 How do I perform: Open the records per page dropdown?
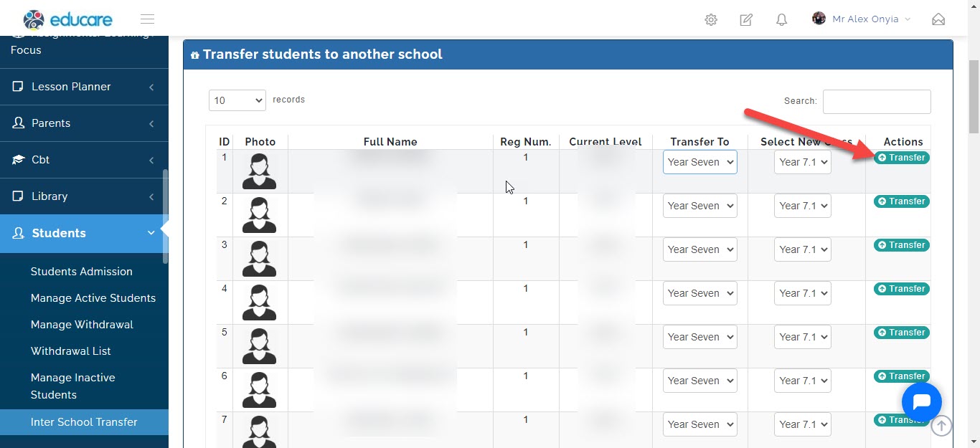(237, 100)
